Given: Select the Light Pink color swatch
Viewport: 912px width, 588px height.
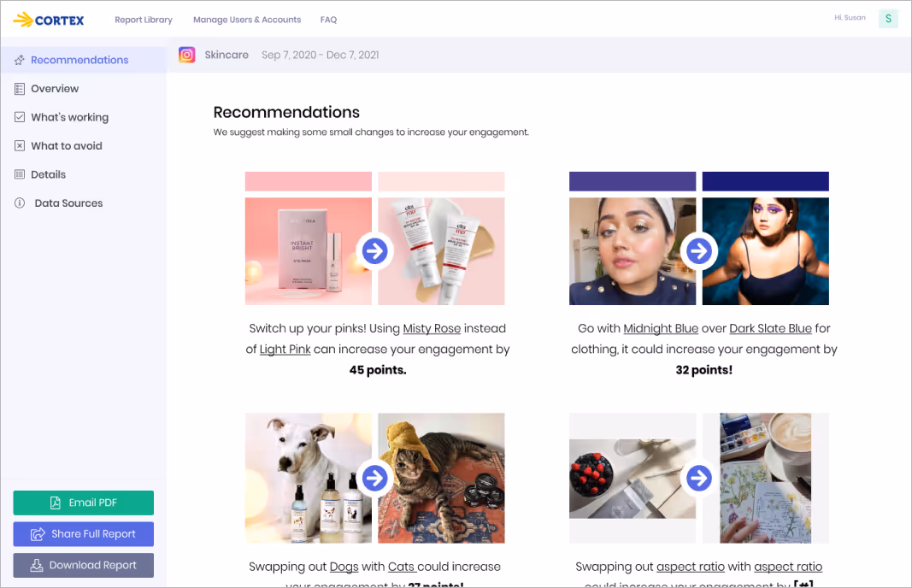Looking at the screenshot, I should tap(309, 181).
